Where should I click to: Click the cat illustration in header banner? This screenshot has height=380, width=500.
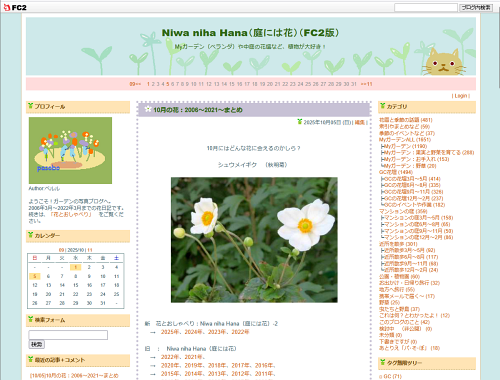[444, 62]
